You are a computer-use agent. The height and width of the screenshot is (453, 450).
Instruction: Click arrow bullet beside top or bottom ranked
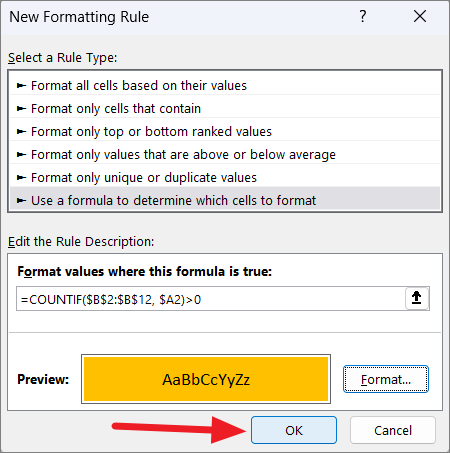click(x=21, y=132)
